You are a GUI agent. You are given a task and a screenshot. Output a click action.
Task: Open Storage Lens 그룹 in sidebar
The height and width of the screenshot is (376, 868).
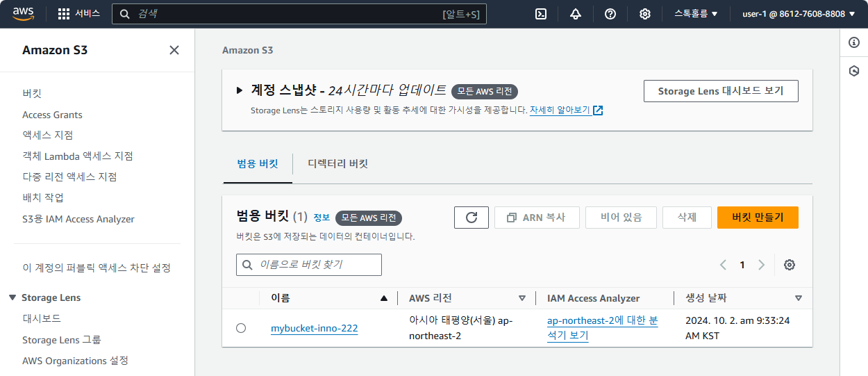(62, 340)
